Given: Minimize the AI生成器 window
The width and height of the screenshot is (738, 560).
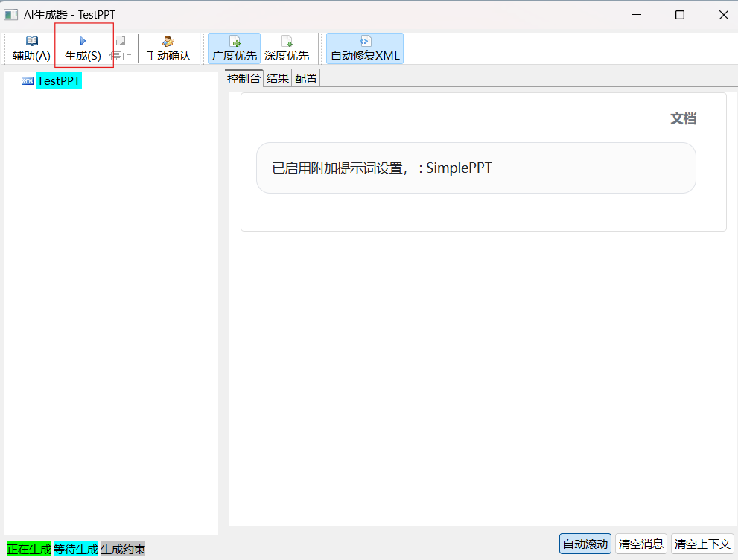Looking at the screenshot, I should tap(637, 15).
